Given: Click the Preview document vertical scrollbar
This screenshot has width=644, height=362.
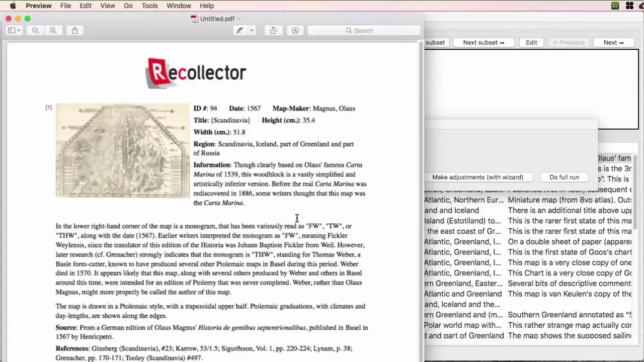Looking at the screenshot, I should pos(421,201).
